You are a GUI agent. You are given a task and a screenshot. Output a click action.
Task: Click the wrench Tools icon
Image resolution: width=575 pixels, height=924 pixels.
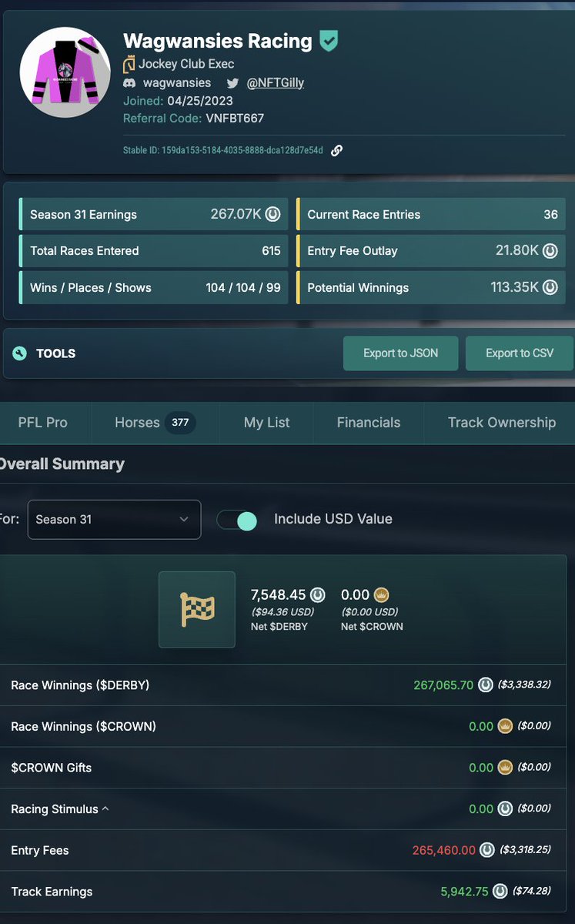tap(20, 353)
